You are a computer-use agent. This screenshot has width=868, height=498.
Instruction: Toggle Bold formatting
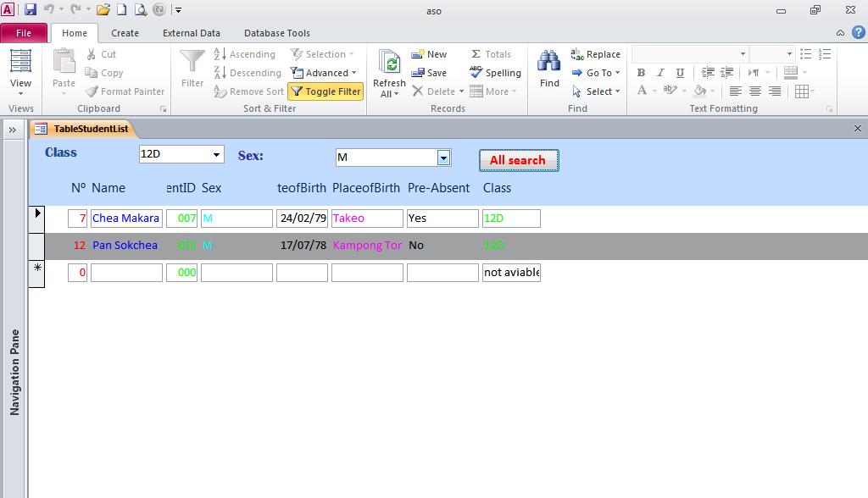point(641,73)
